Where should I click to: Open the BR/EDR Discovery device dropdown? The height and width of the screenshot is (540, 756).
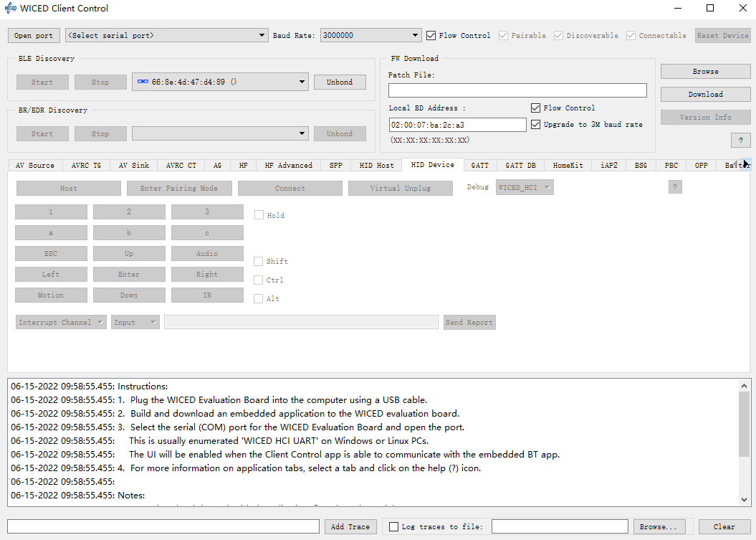220,133
